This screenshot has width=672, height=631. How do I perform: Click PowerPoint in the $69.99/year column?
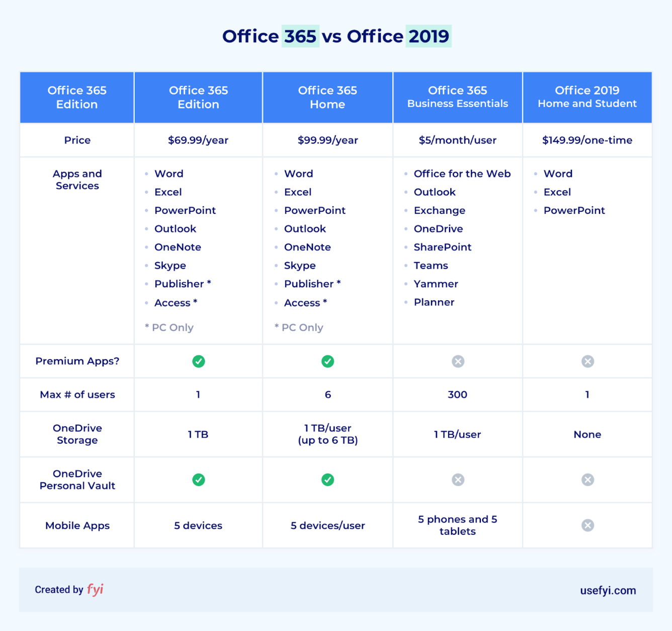[185, 210]
